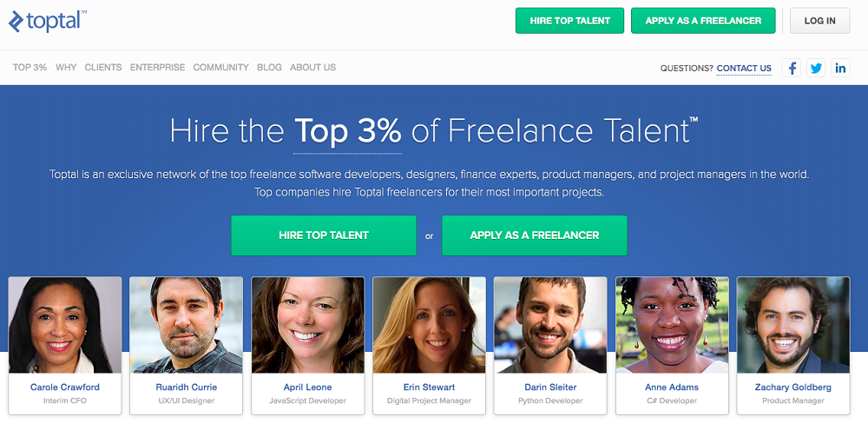Open Carole Crawford's profile photo
The width and height of the screenshot is (868, 430).
tap(65, 326)
